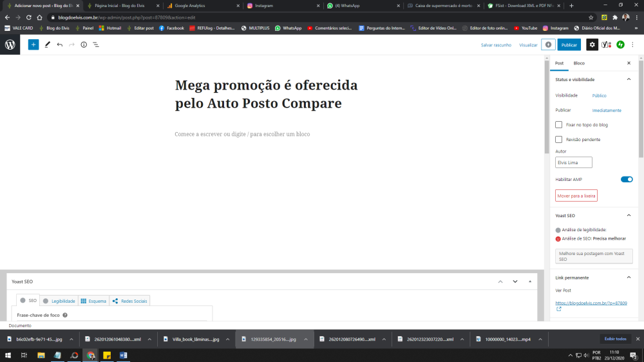Toggle Yoast SEO metabox panel triangle
The height and width of the screenshot is (362, 644).
pos(530,282)
